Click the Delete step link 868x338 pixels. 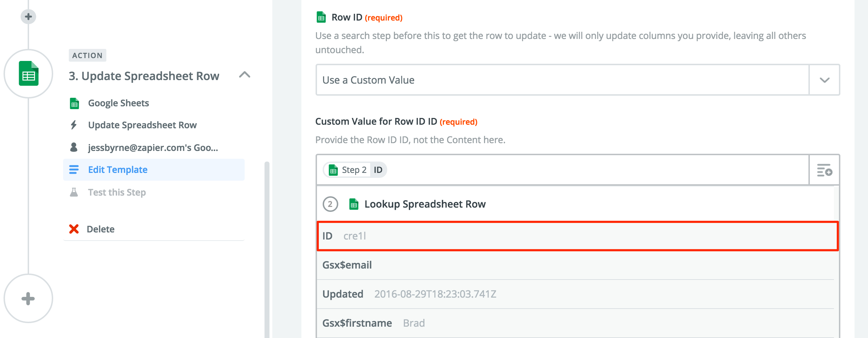pyautogui.click(x=101, y=229)
